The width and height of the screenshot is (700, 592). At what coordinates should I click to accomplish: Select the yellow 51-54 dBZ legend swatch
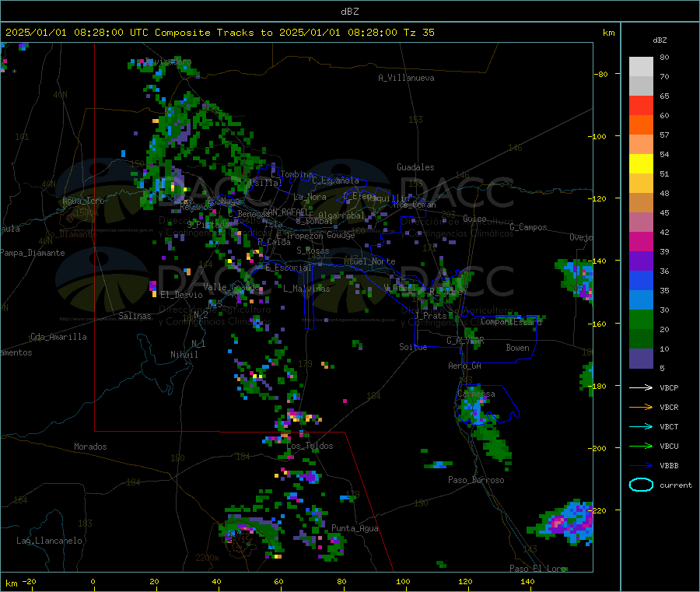641,164
